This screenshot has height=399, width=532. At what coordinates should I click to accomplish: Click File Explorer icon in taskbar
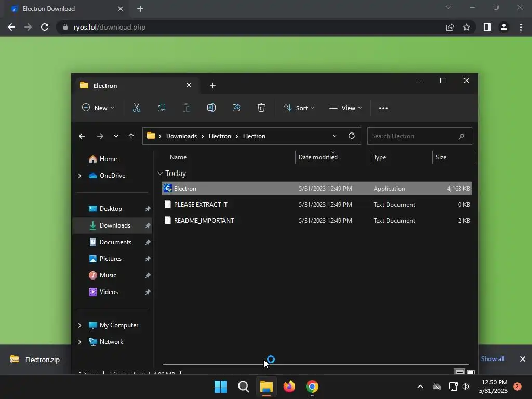(x=267, y=387)
